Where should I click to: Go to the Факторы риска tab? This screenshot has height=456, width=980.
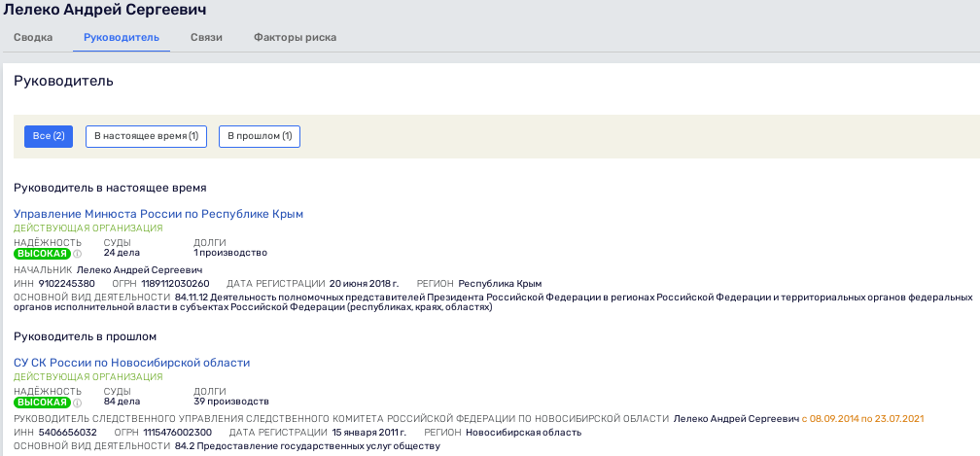pyautogui.click(x=295, y=38)
